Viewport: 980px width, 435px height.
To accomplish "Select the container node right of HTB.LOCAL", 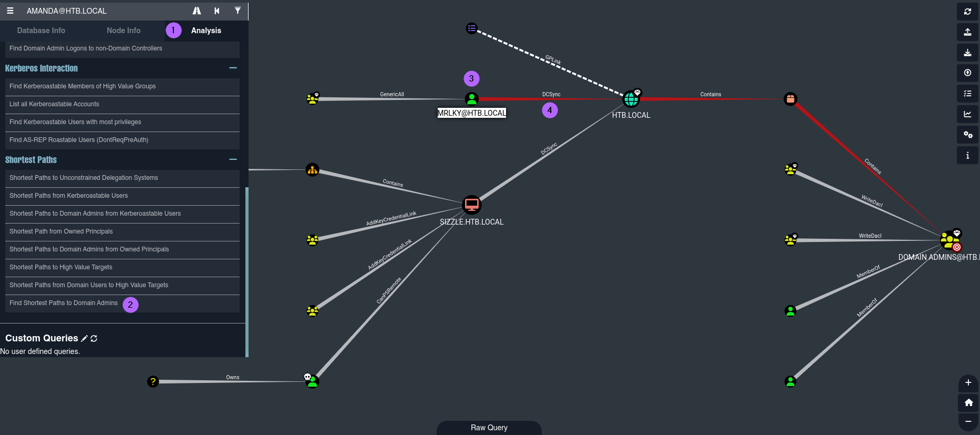I will point(790,99).
